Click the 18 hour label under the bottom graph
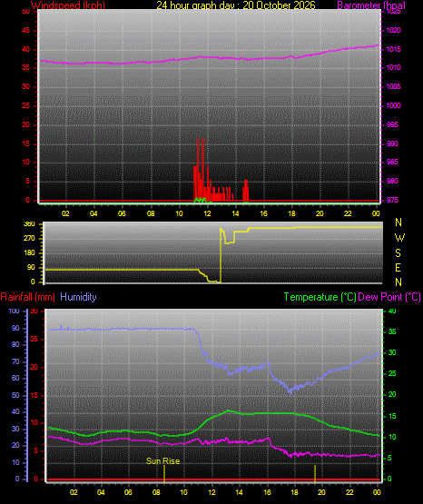The image size is (423, 504). pos(294,492)
